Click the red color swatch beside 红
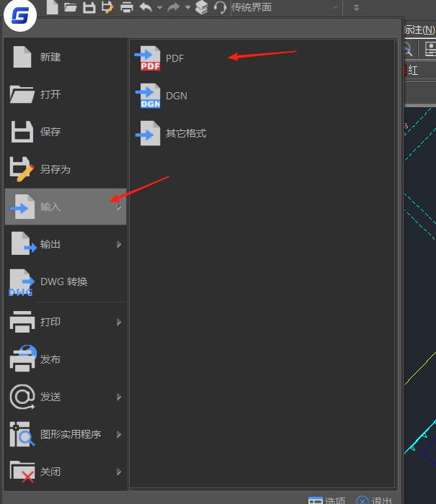The width and height of the screenshot is (436, 504). click(405, 70)
